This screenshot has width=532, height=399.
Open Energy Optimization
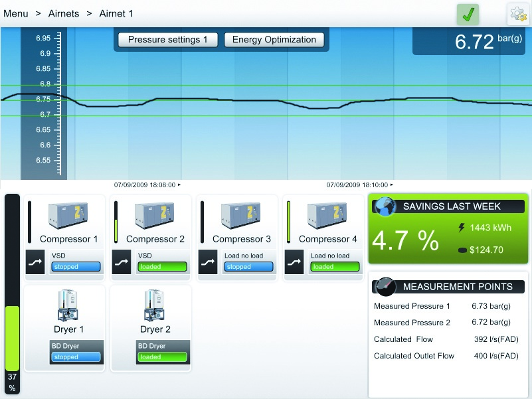(x=274, y=40)
